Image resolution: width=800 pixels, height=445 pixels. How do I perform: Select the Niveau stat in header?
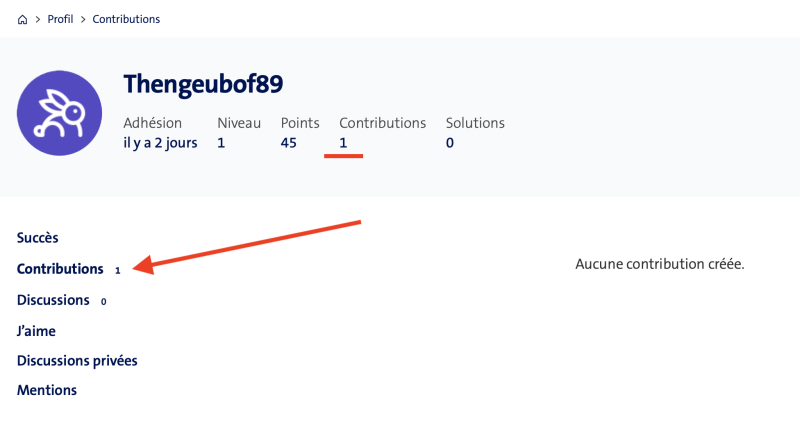click(239, 123)
